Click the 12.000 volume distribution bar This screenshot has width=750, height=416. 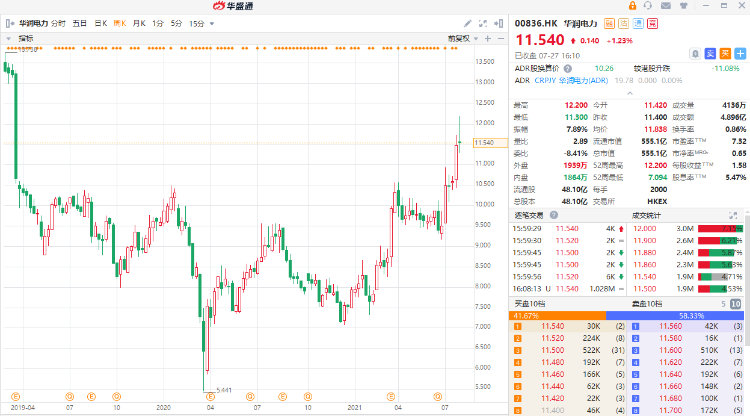[x=720, y=229]
